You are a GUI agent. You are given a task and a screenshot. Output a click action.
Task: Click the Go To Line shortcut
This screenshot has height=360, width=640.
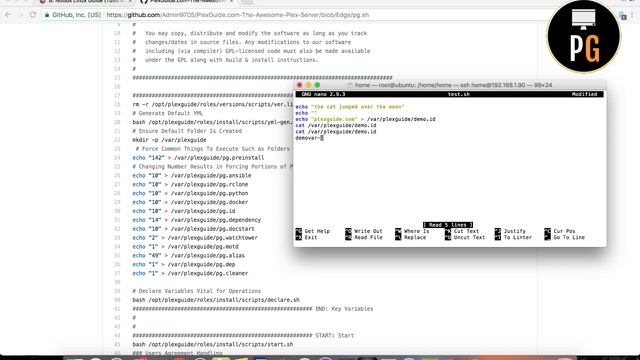(564, 237)
